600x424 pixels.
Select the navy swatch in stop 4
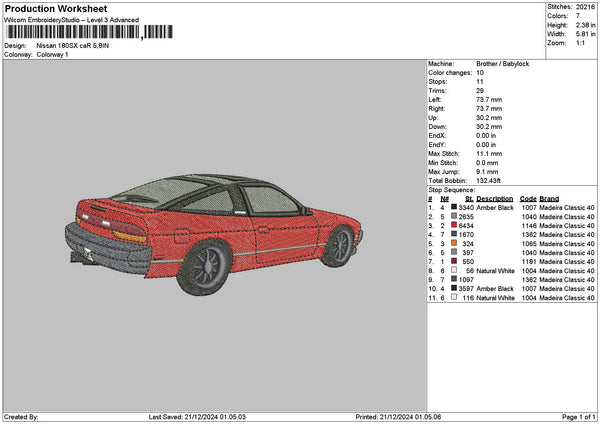455,235
